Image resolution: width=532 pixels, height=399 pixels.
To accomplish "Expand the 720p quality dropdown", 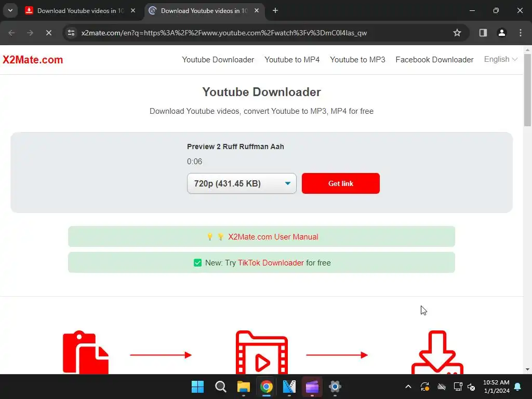I will 242,183.
